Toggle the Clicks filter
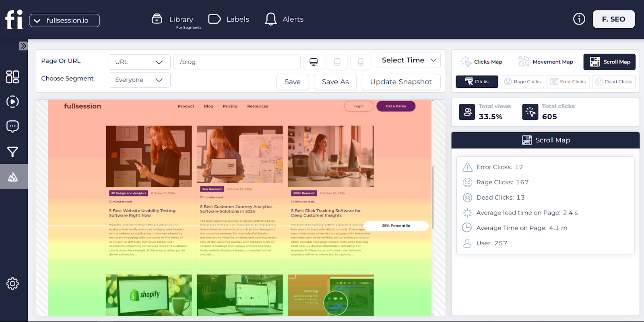The image size is (644, 322). [477, 82]
